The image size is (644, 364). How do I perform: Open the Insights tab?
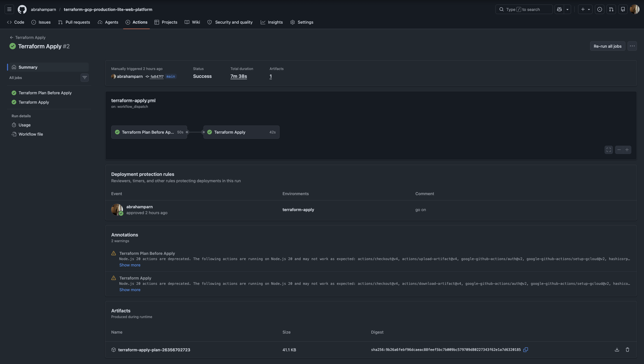(272, 22)
